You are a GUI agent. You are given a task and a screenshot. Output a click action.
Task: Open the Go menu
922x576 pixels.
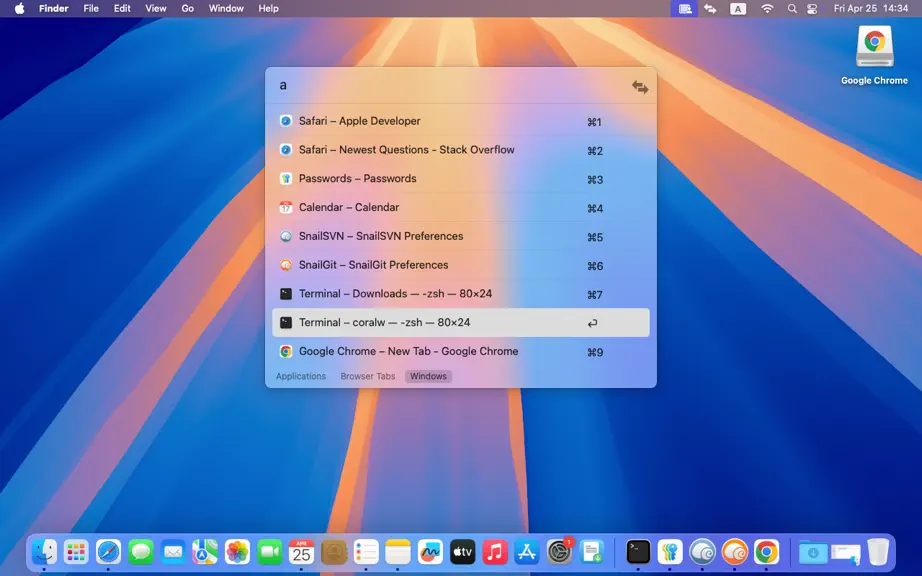click(x=188, y=8)
